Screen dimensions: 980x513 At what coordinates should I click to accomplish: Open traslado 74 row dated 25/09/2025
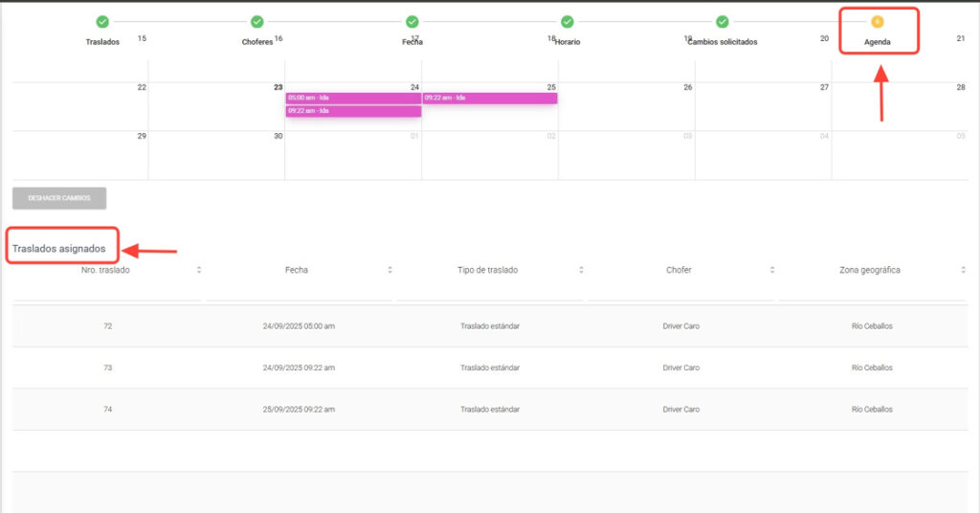pos(490,409)
